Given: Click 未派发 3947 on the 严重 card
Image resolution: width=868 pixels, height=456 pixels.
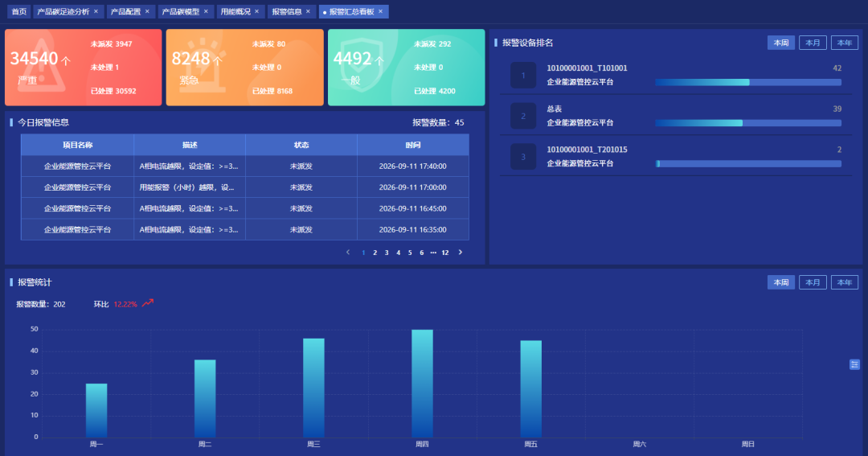Looking at the screenshot, I should (x=111, y=43).
